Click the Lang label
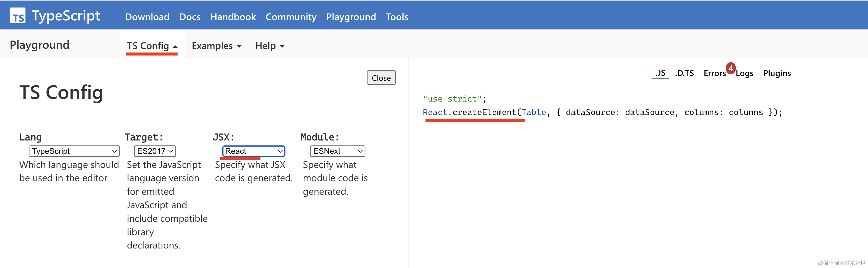 (30, 137)
